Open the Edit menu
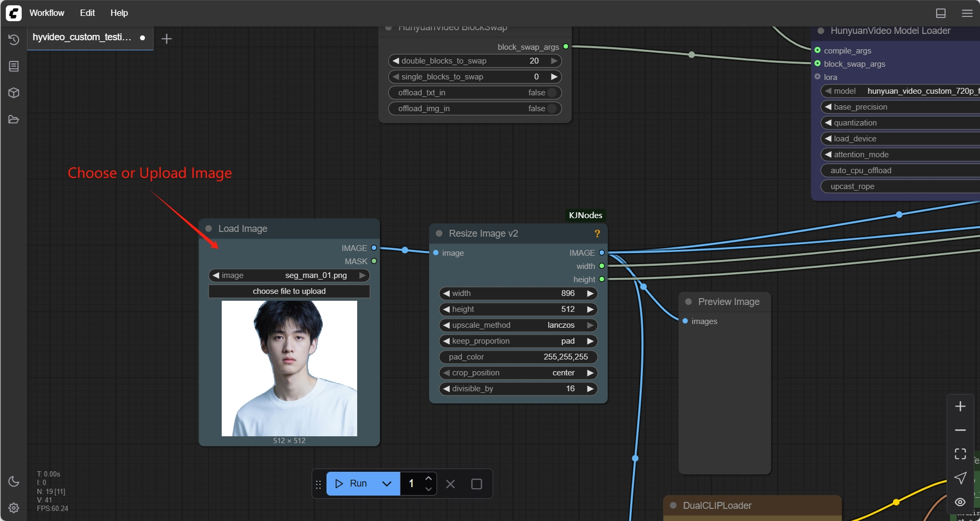 pyautogui.click(x=87, y=13)
